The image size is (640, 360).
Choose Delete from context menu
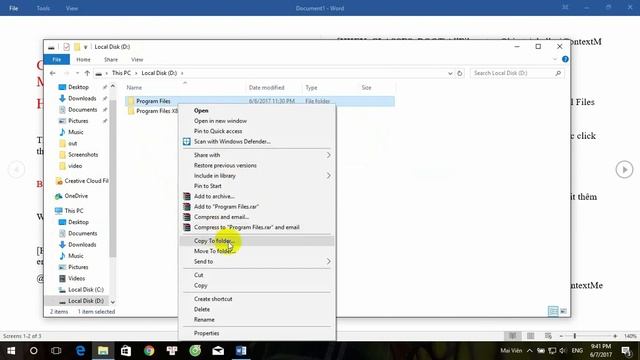click(257, 309)
